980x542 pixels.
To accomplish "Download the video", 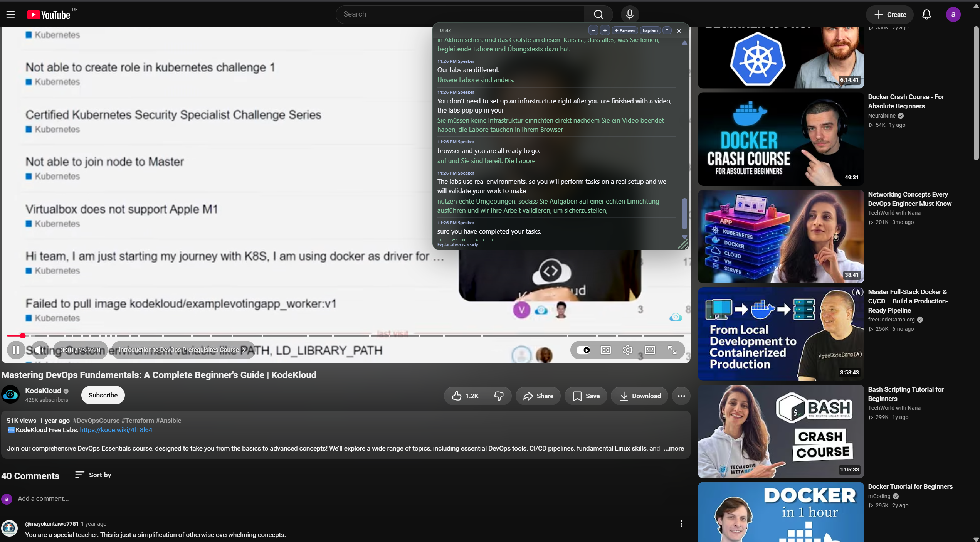I will (640, 396).
